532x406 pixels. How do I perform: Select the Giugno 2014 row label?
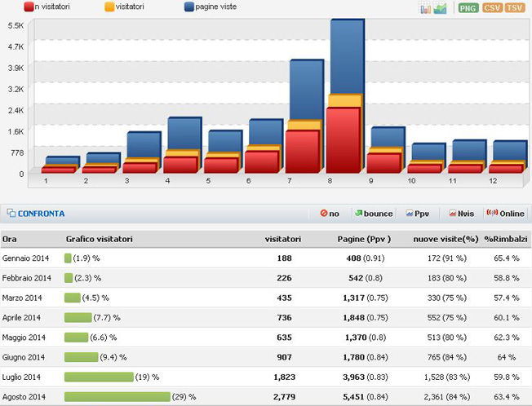point(24,357)
